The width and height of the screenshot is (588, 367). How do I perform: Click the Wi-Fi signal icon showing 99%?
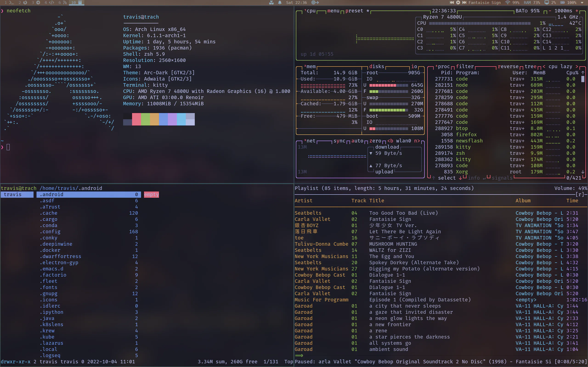point(508,3)
